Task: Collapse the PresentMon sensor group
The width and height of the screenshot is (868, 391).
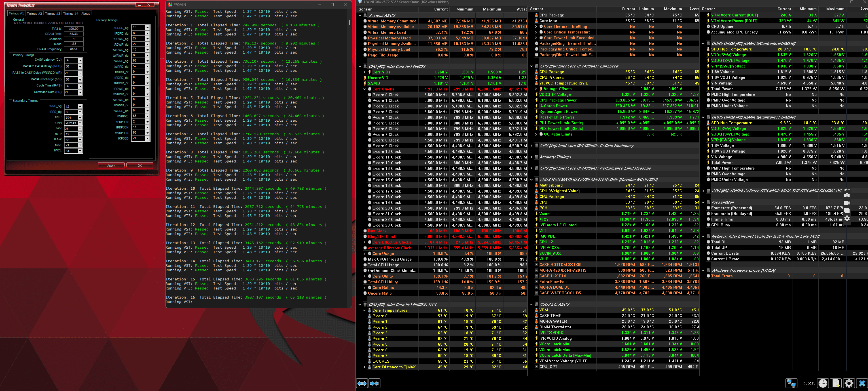Action: pos(704,202)
